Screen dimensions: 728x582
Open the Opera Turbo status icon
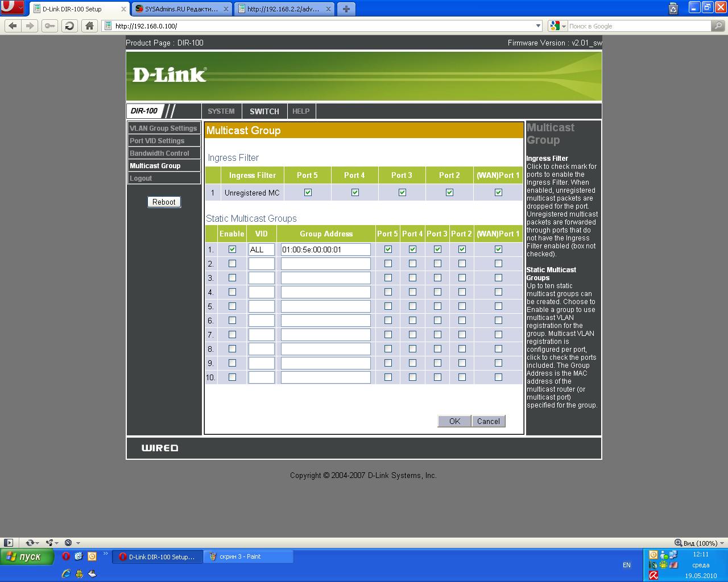coord(68,543)
